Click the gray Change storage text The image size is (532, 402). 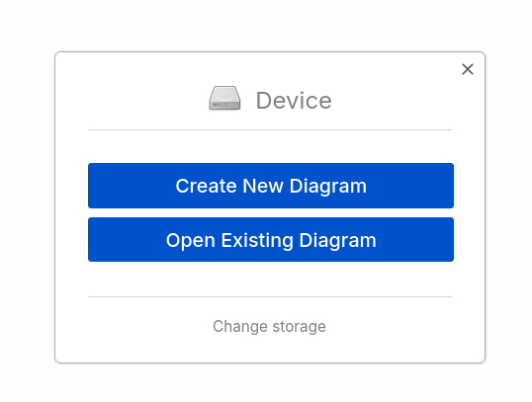click(269, 326)
